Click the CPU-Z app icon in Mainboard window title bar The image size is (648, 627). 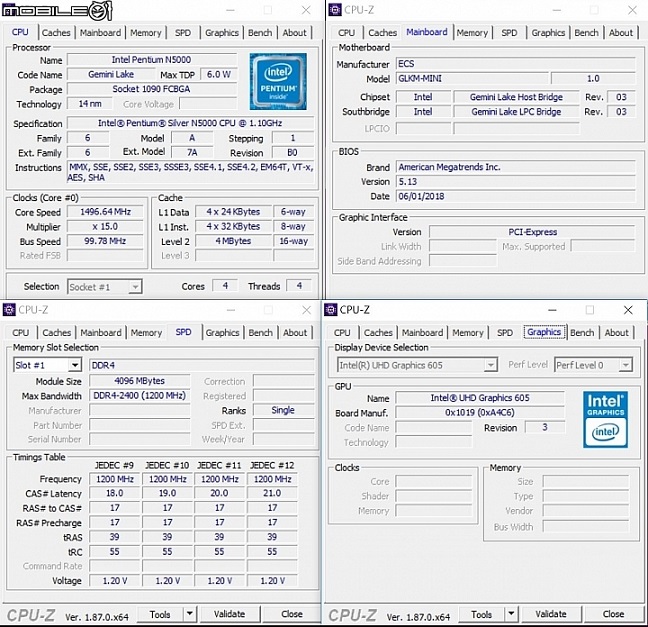click(335, 10)
